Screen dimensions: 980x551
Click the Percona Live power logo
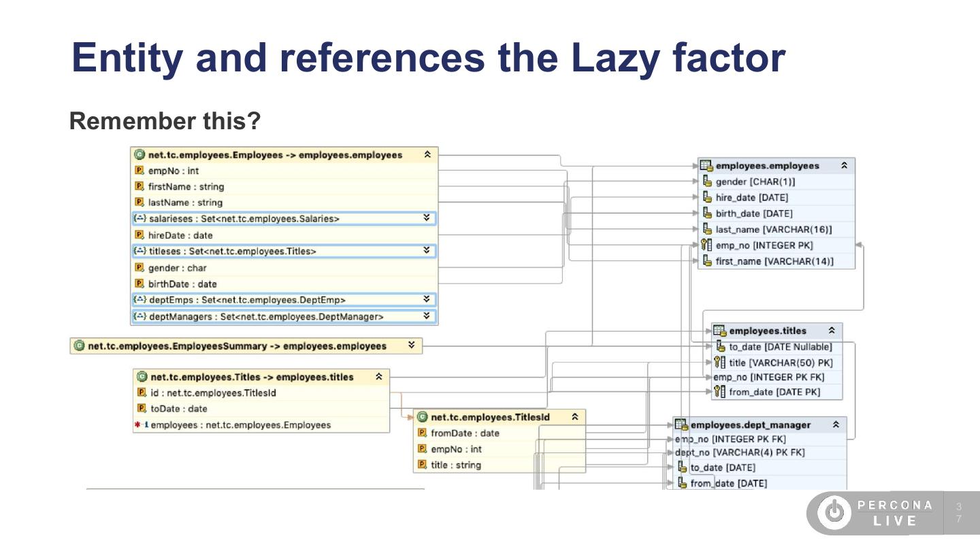tap(834, 512)
